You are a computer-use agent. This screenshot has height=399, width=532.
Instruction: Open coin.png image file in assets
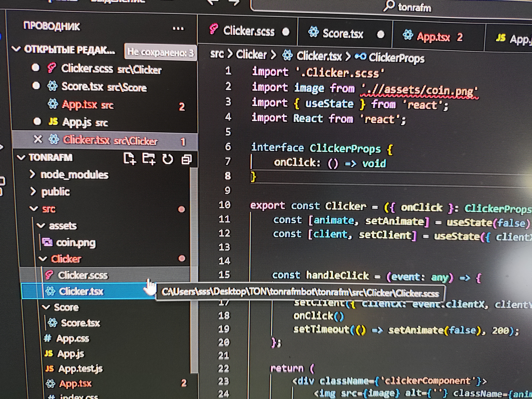[76, 243]
